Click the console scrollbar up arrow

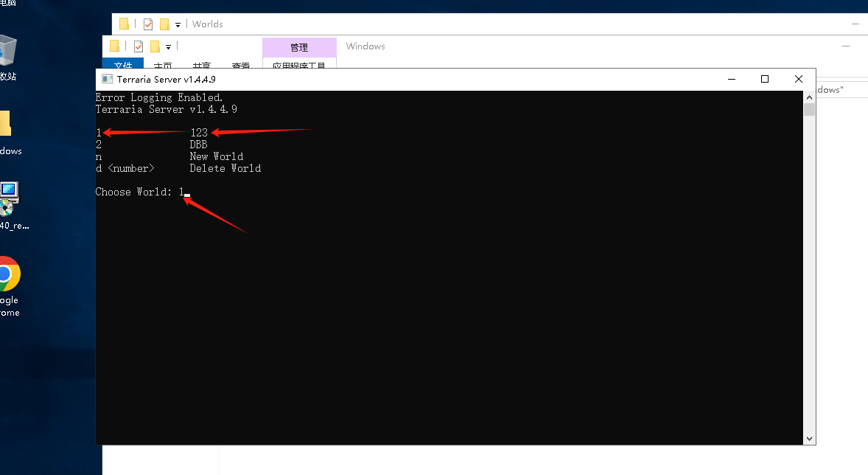pos(809,97)
